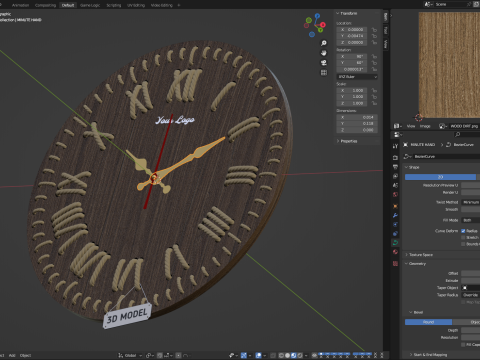Select wireframe viewport shading icon
480x360 pixels.
click(x=281, y=355)
